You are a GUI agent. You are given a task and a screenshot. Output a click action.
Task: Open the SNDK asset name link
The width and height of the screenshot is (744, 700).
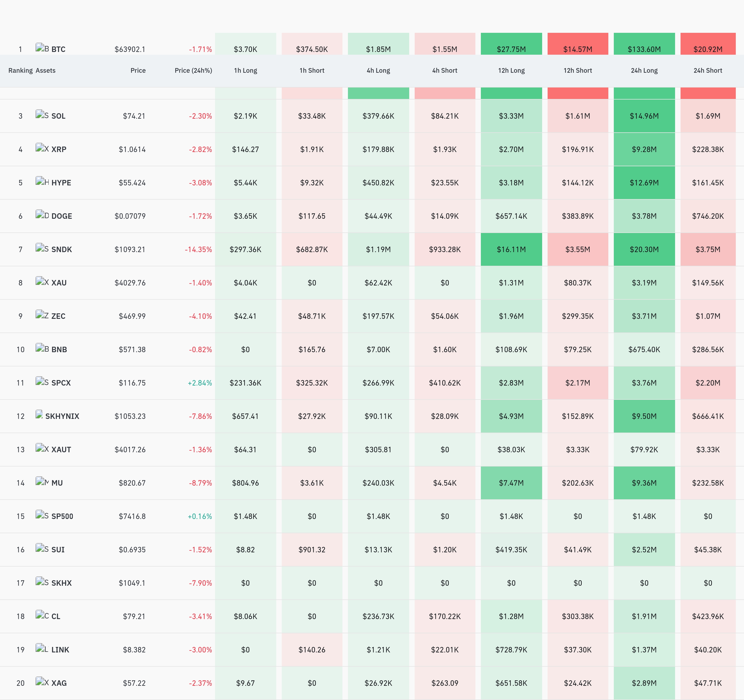point(62,250)
